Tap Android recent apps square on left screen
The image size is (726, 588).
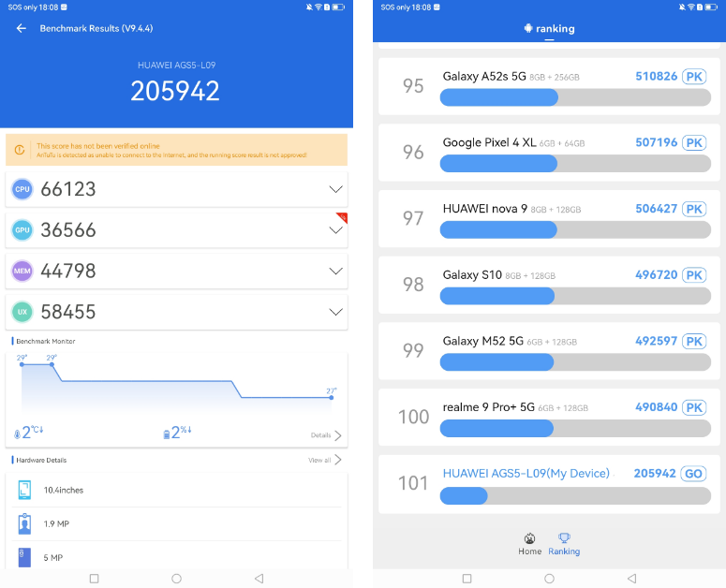click(x=94, y=579)
